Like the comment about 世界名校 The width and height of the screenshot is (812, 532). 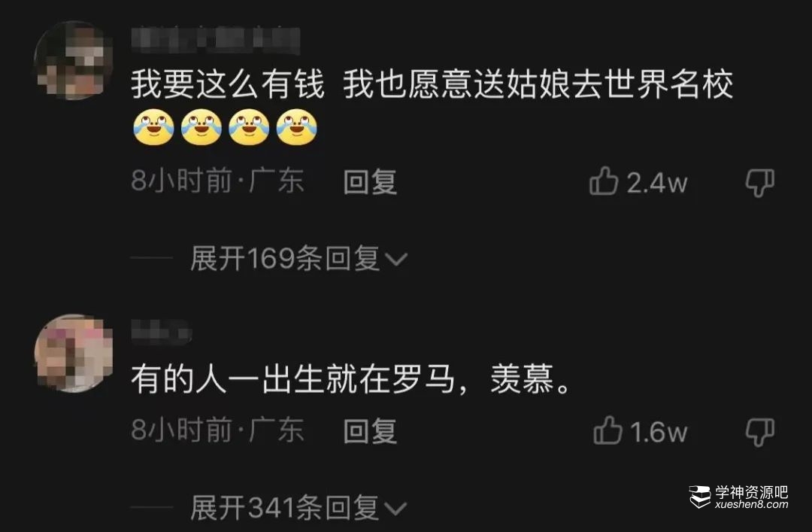click(604, 181)
